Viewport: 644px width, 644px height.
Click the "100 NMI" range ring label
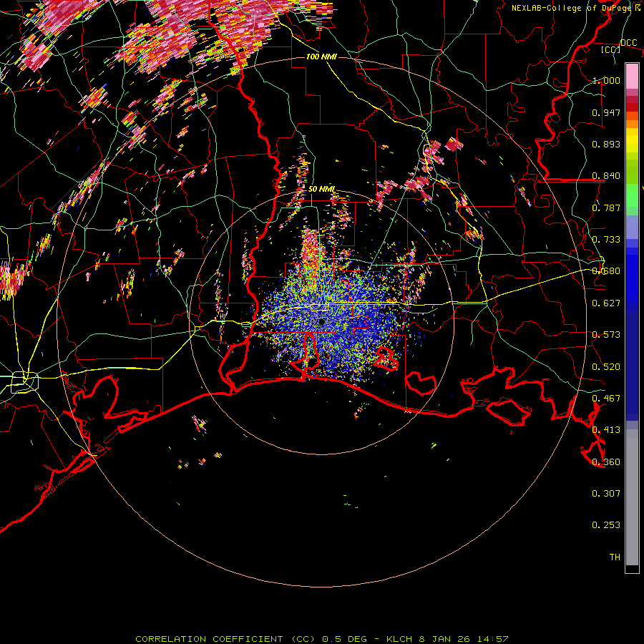pos(321,57)
